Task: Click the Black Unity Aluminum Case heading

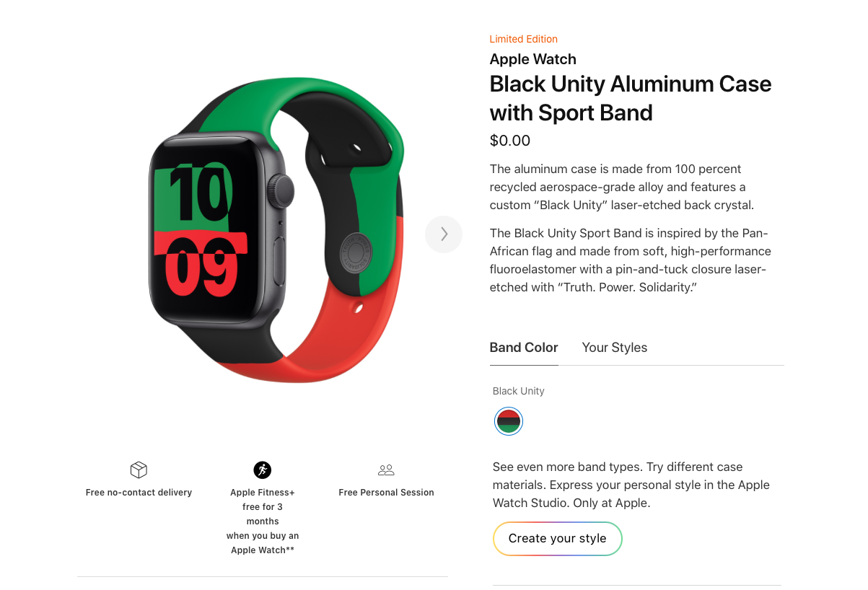Action: (631, 98)
